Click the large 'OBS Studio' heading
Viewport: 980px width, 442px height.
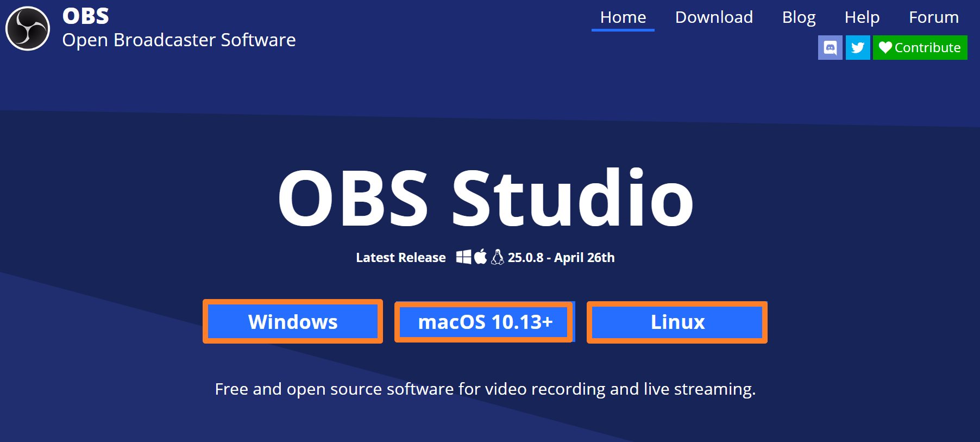pyautogui.click(x=486, y=198)
